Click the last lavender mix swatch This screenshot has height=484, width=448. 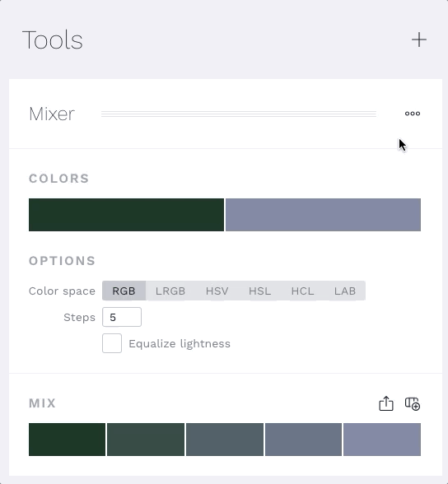382,440
